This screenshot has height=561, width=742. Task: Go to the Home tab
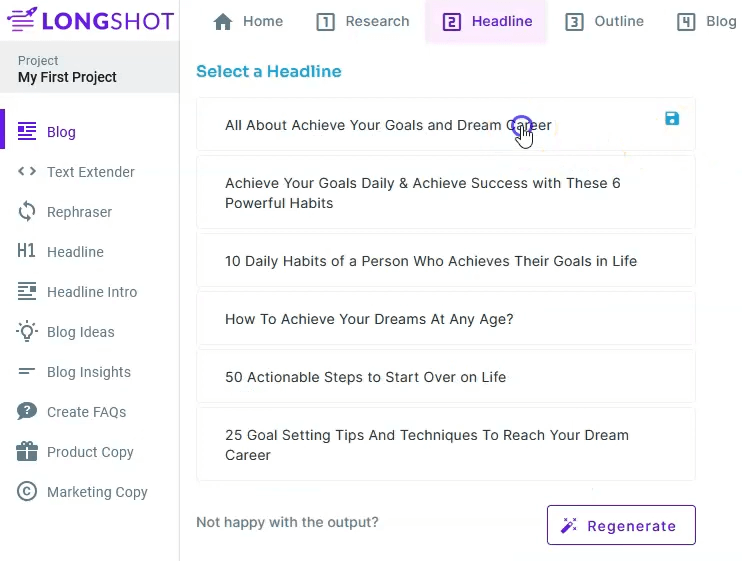[248, 22]
